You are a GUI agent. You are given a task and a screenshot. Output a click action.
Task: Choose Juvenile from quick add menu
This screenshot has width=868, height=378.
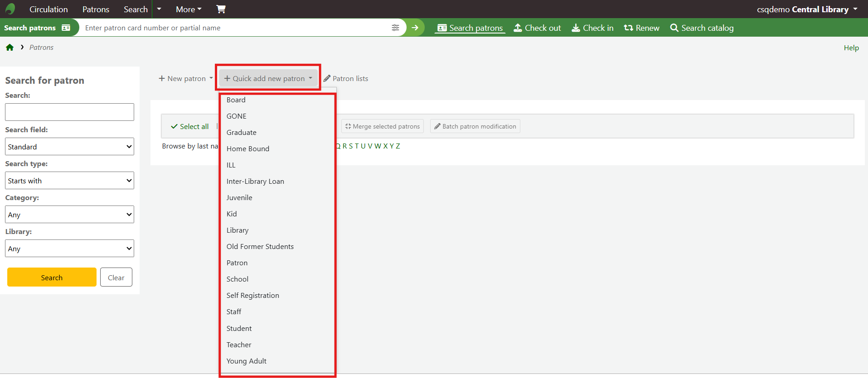tap(239, 198)
